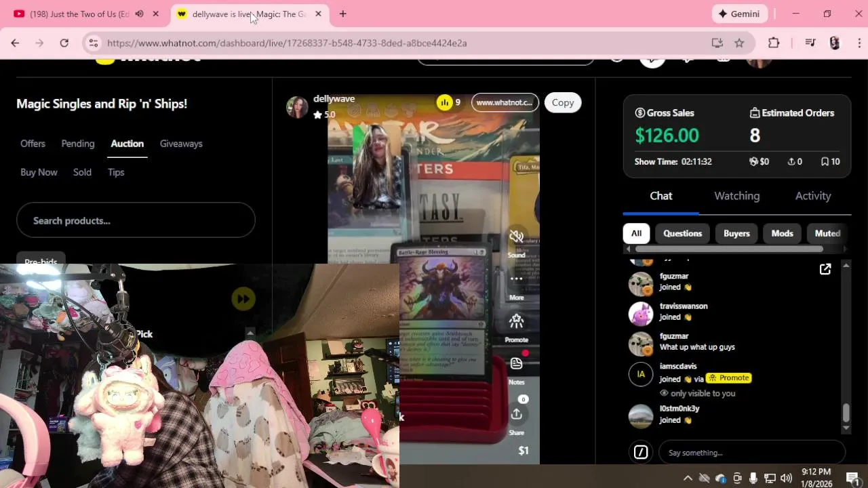Select the Chat tab
Image resolution: width=868 pixels, height=488 pixels.
coord(661,196)
